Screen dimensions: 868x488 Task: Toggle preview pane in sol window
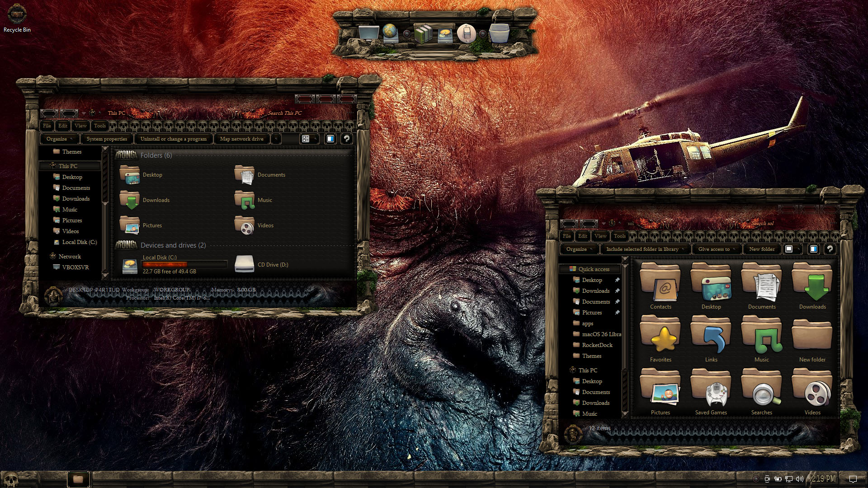813,249
